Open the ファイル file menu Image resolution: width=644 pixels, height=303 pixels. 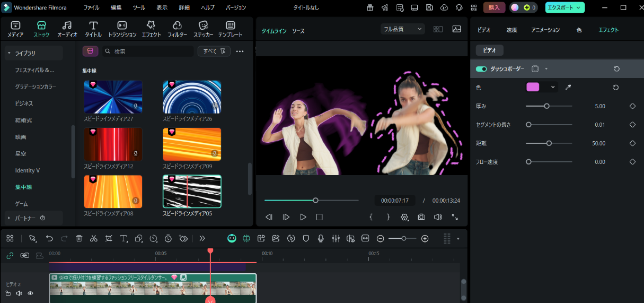coord(91,7)
